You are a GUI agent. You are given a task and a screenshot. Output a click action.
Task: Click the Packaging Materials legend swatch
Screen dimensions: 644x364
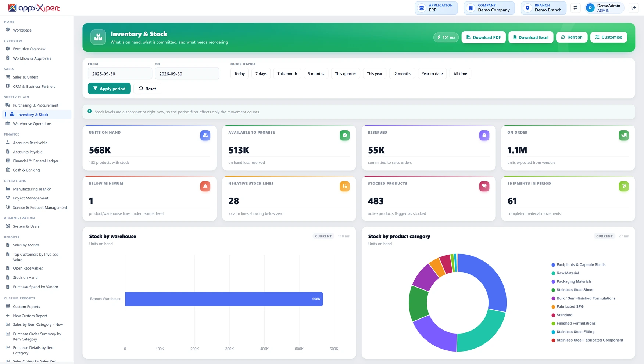(x=553, y=282)
